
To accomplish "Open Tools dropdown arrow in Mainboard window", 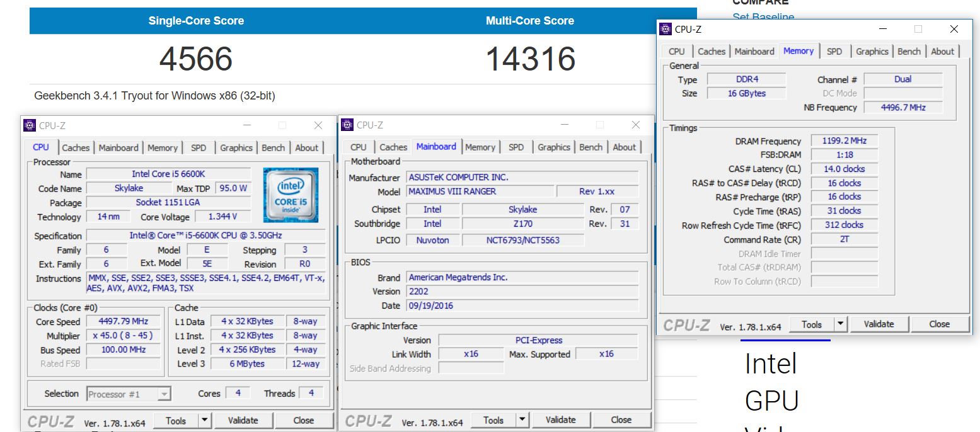I will point(522,420).
